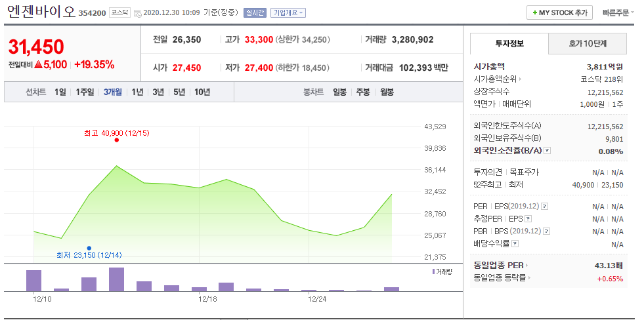Click help icon next to 배당수익률

pos(515,244)
